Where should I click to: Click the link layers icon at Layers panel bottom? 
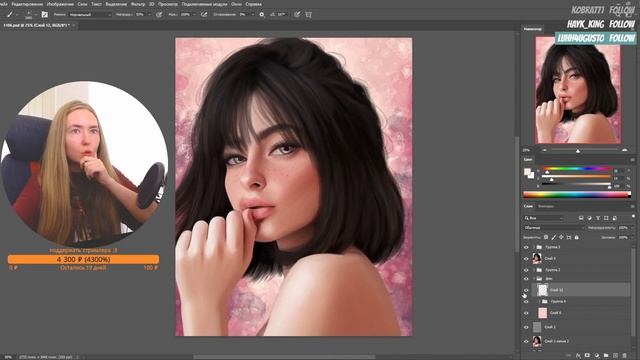(569, 356)
